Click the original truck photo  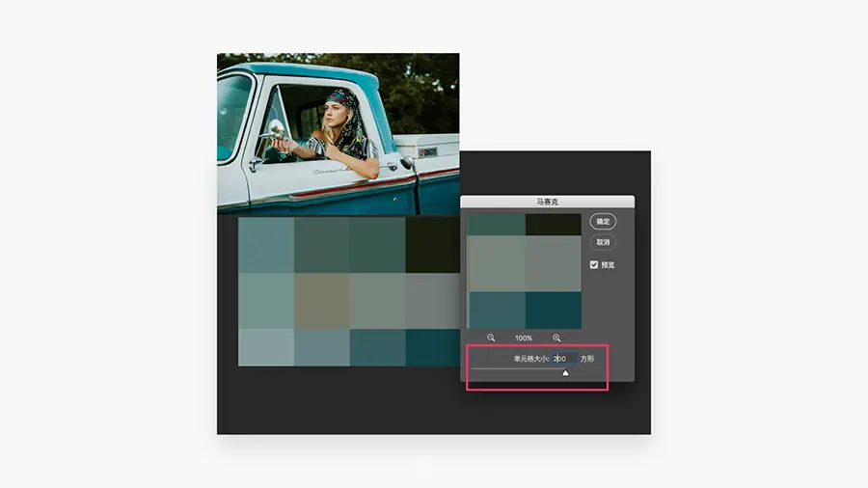coord(338,133)
